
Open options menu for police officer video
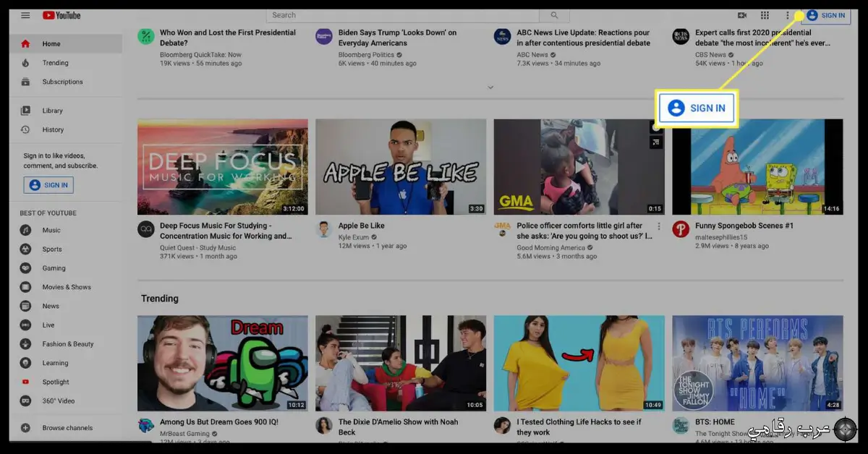[658, 226]
